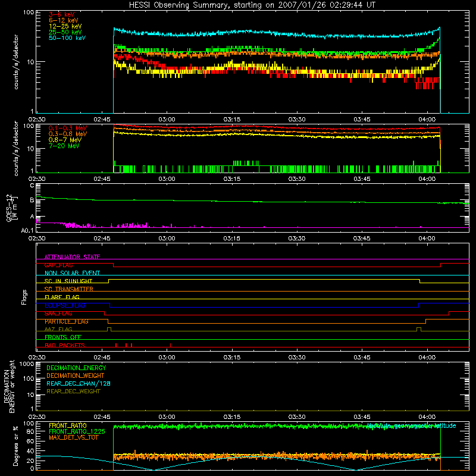Click the 60 tick label in bottom panel
The height and width of the screenshot is (476, 476).
[30, 441]
